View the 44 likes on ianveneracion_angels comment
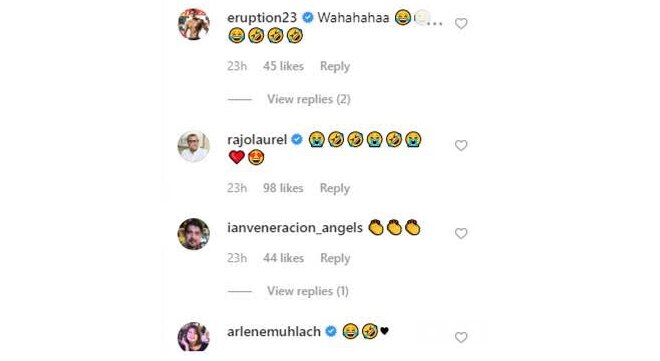660x361 pixels. coord(283,258)
